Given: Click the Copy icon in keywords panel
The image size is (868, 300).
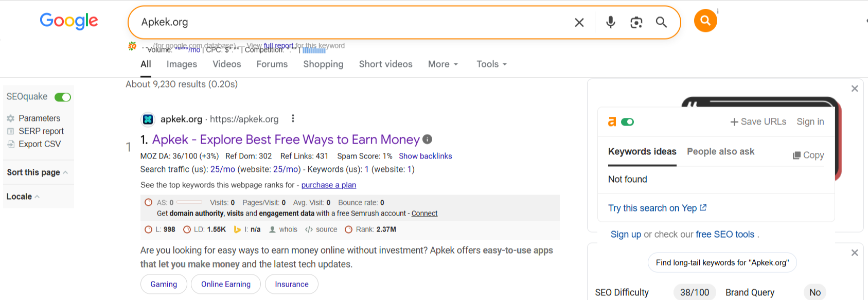Looking at the screenshot, I should (x=796, y=155).
